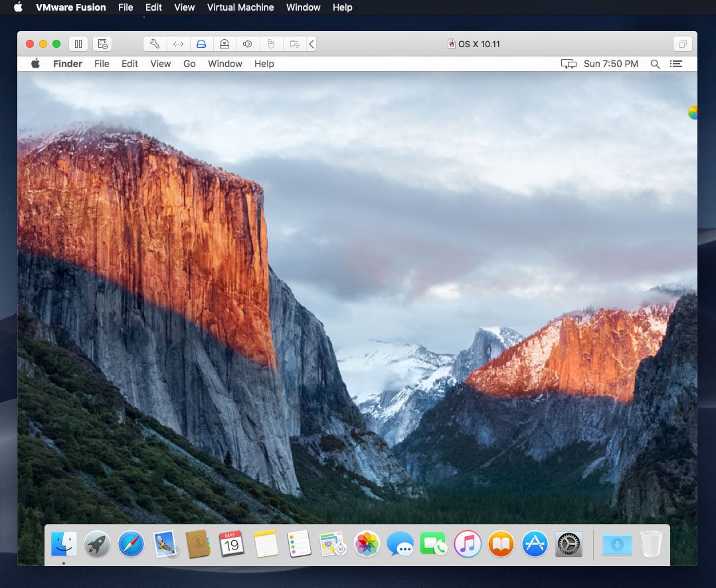Enter Unity view mode button

click(682, 44)
